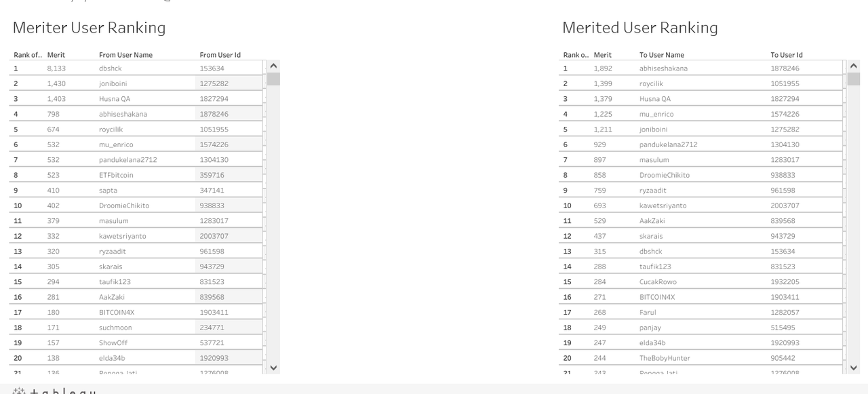Select abhiseshakana in Merited User Ranking
This screenshot has width=868, height=394.
663,68
